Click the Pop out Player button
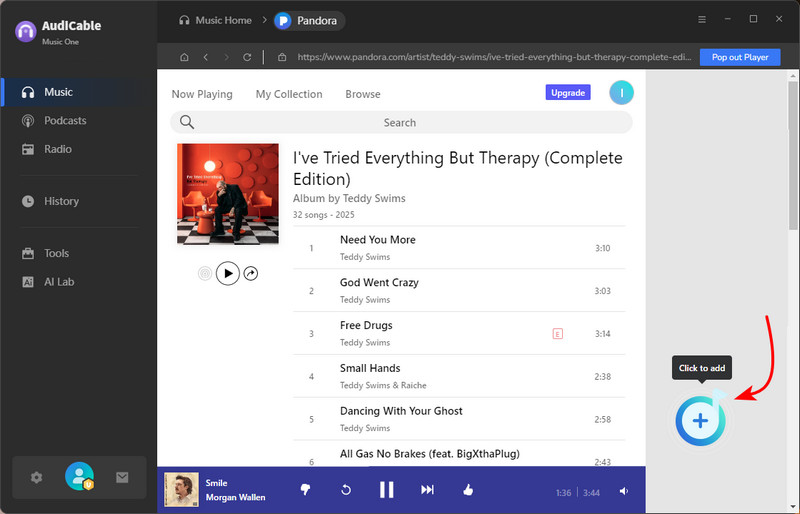 tap(740, 57)
